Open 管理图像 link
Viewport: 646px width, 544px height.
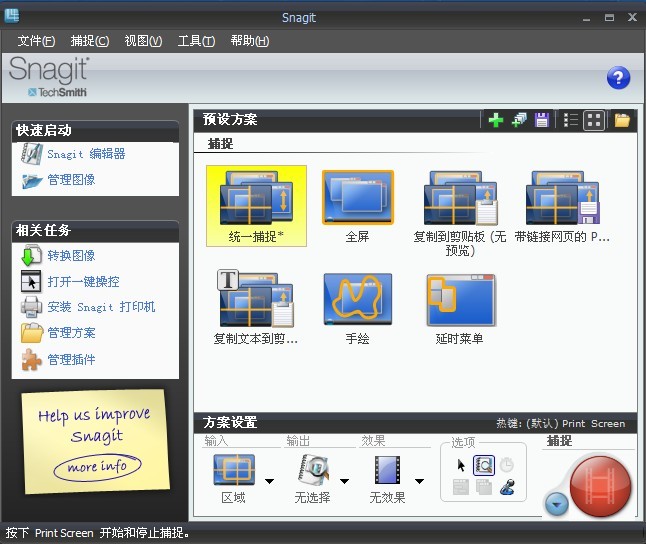point(71,180)
